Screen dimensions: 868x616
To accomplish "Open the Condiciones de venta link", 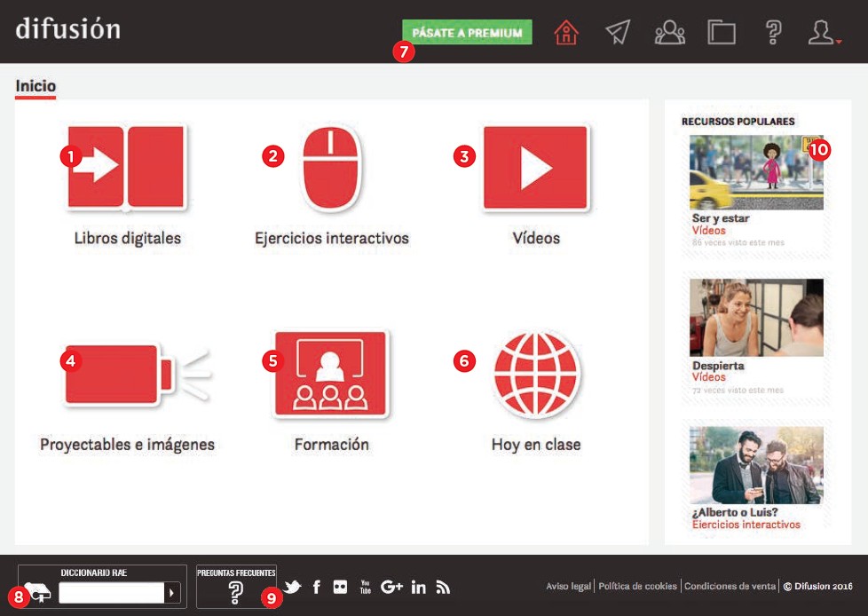I will coord(730,586).
